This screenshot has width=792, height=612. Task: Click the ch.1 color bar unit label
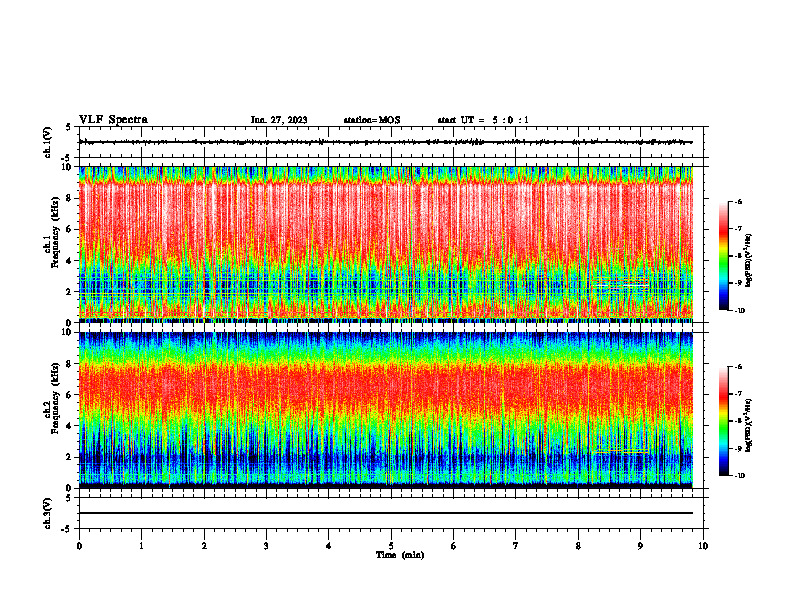(x=749, y=261)
